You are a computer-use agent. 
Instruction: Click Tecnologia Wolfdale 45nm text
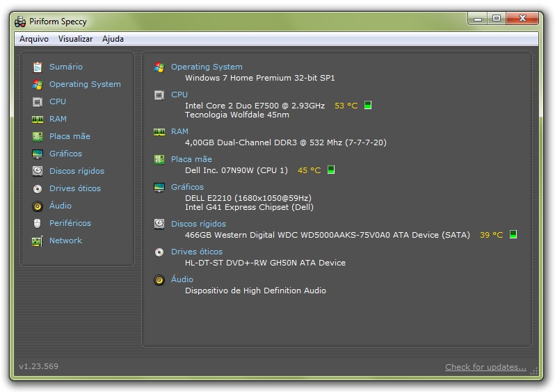click(x=237, y=115)
